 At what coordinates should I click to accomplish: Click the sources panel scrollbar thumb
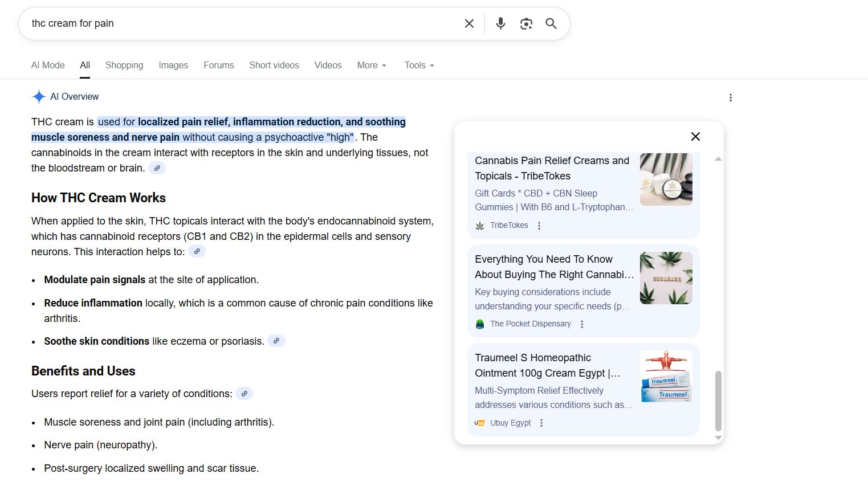click(718, 401)
